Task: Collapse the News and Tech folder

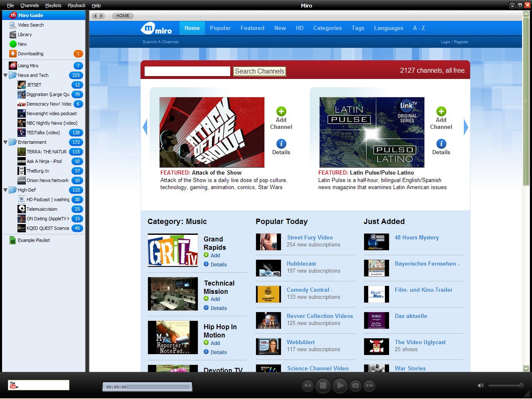Action: [5, 75]
